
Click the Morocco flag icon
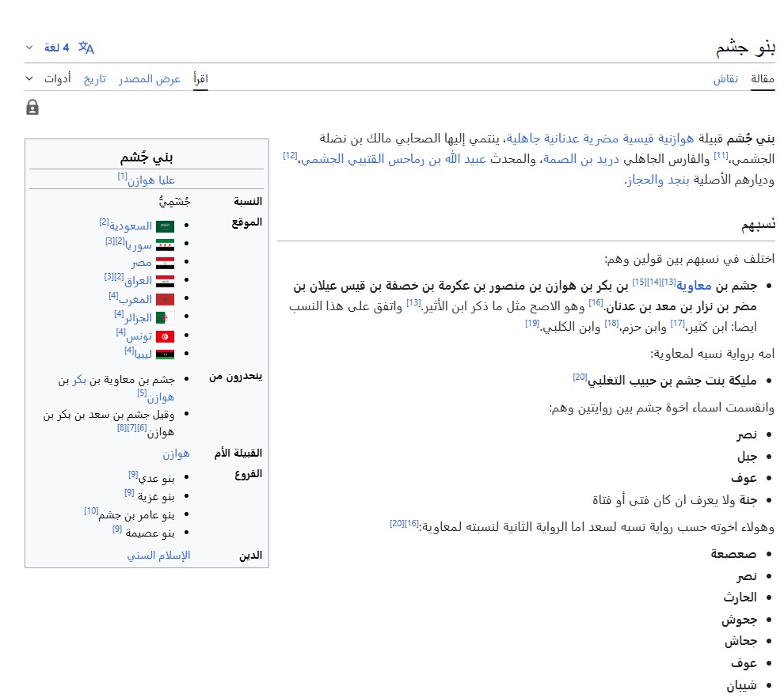[165, 299]
